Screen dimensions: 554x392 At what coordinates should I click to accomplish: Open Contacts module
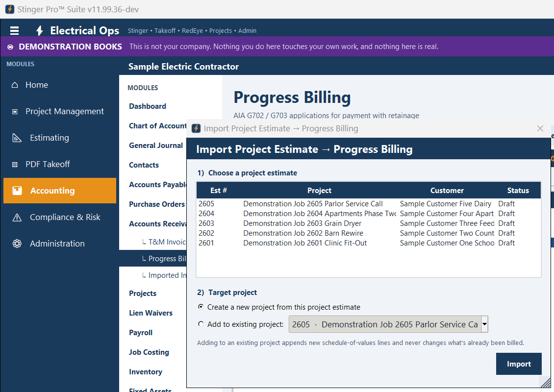144,165
